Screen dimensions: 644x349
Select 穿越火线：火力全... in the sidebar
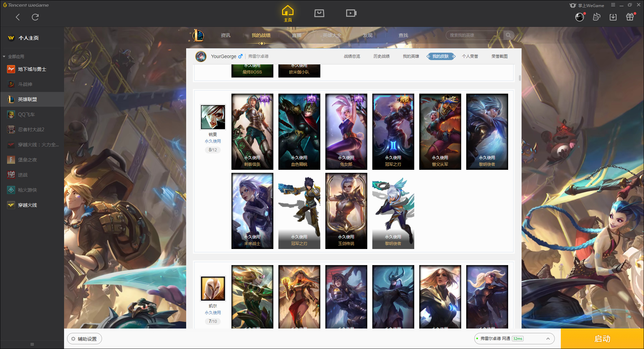coord(32,145)
